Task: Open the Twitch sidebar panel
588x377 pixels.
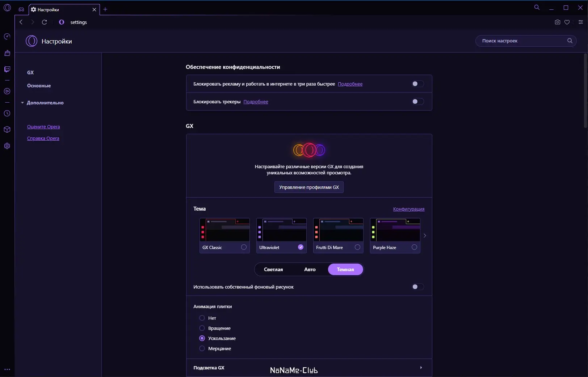Action: click(x=7, y=69)
